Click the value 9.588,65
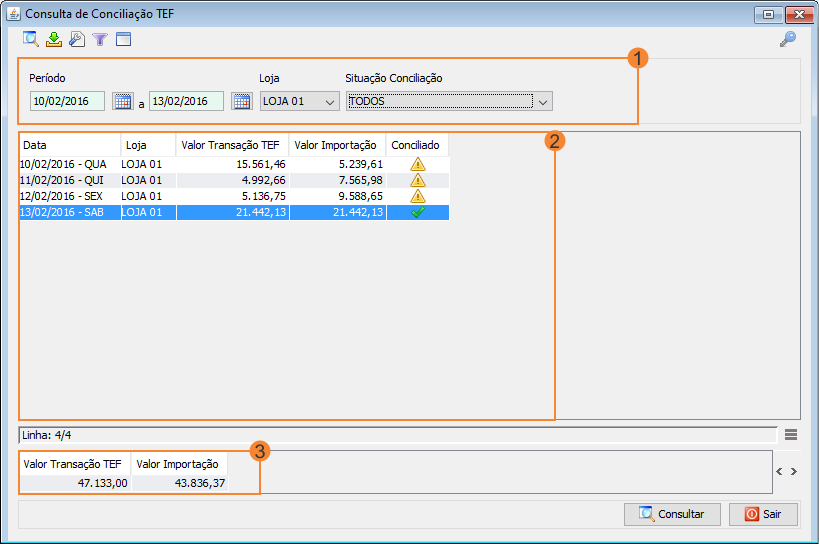Image resolution: width=819 pixels, height=544 pixels. tap(360, 196)
